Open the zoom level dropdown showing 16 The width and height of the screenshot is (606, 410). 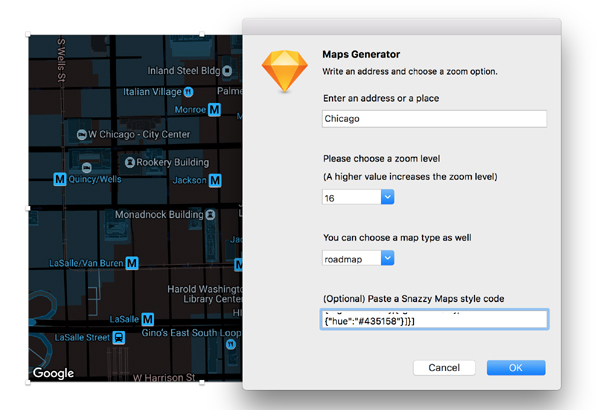click(x=388, y=198)
